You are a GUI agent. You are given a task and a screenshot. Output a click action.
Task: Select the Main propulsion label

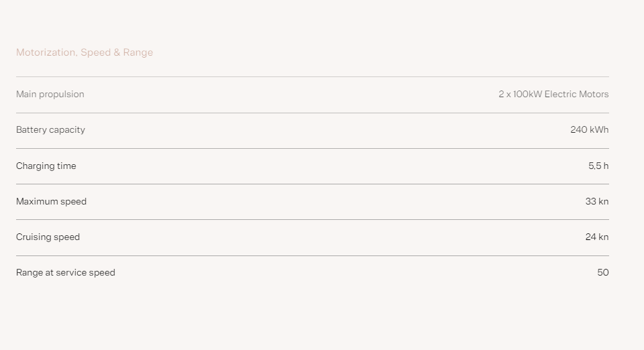50,95
